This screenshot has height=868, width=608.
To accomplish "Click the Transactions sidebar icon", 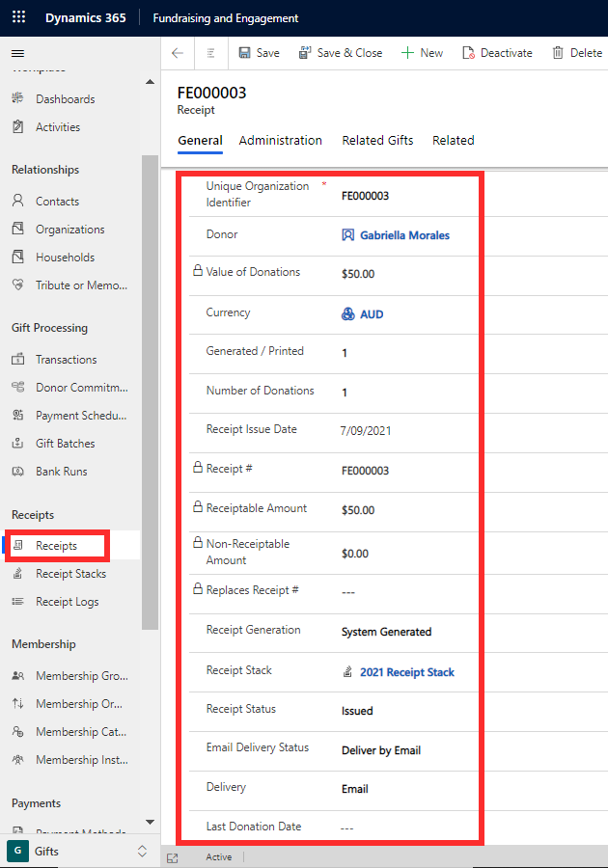I will point(17,360).
